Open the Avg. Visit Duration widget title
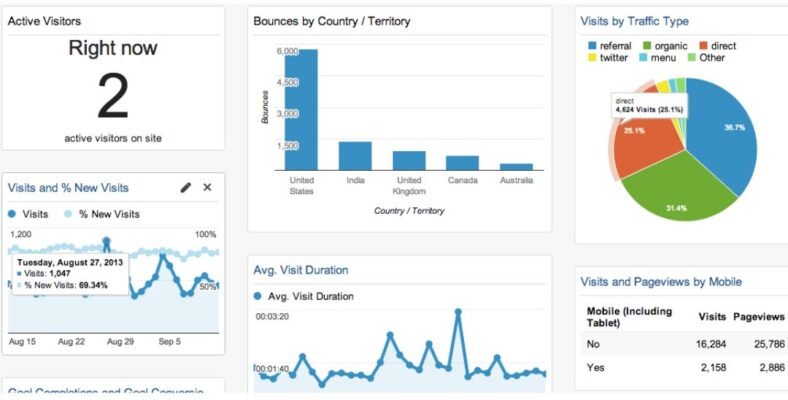 point(301,270)
